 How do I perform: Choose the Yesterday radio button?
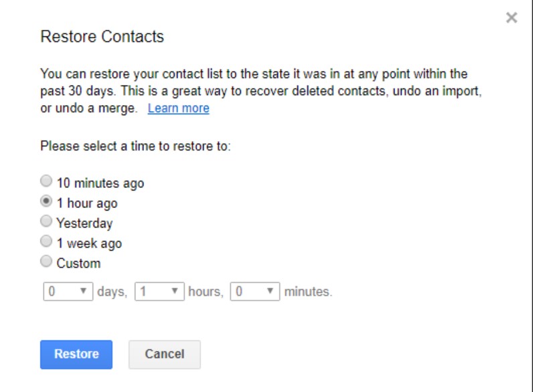tap(46, 221)
